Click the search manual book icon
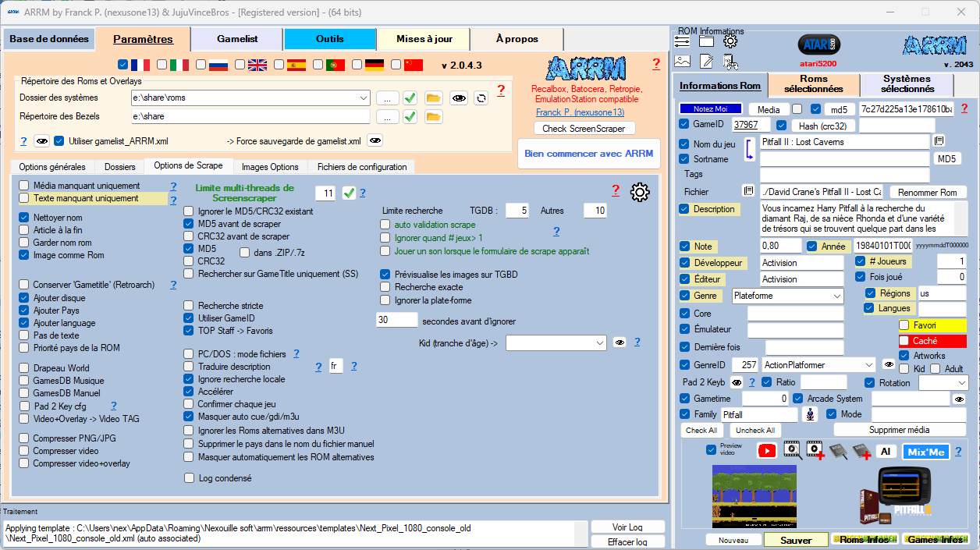 [838, 451]
